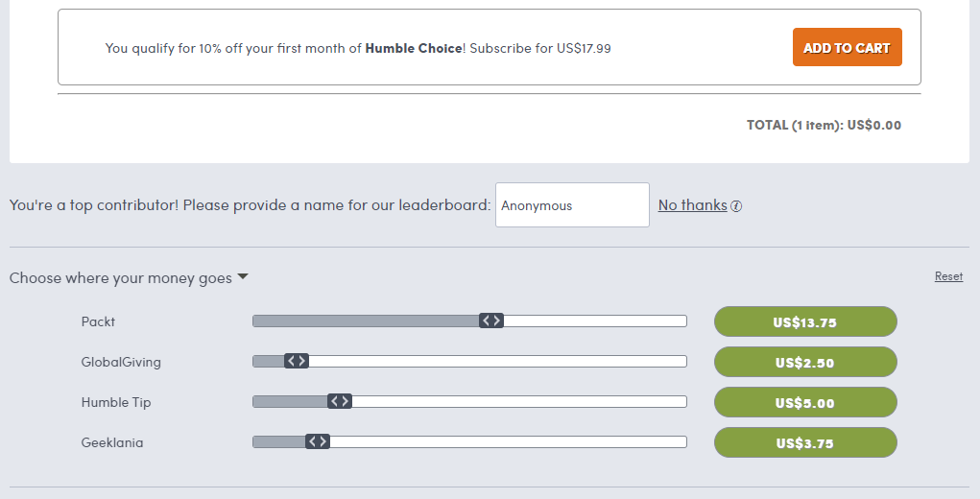Click the GlobalGiving slider handle
This screenshot has width=980, height=499.
[x=297, y=361]
